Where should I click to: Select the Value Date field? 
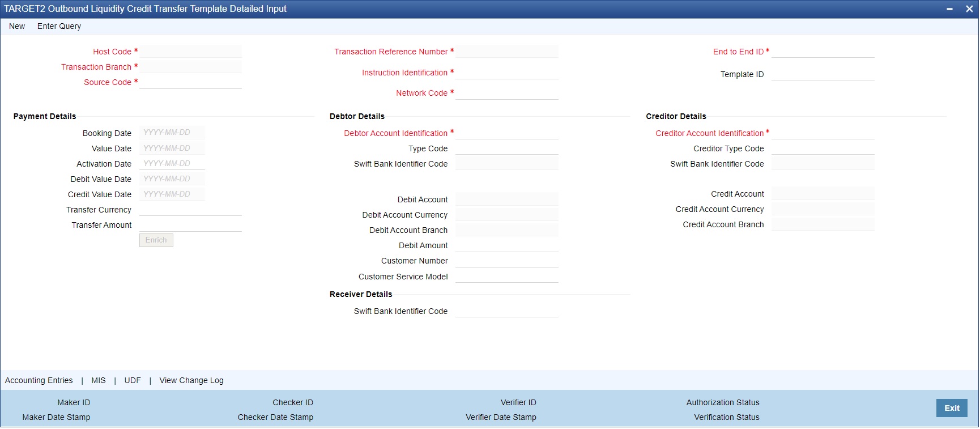pos(172,148)
